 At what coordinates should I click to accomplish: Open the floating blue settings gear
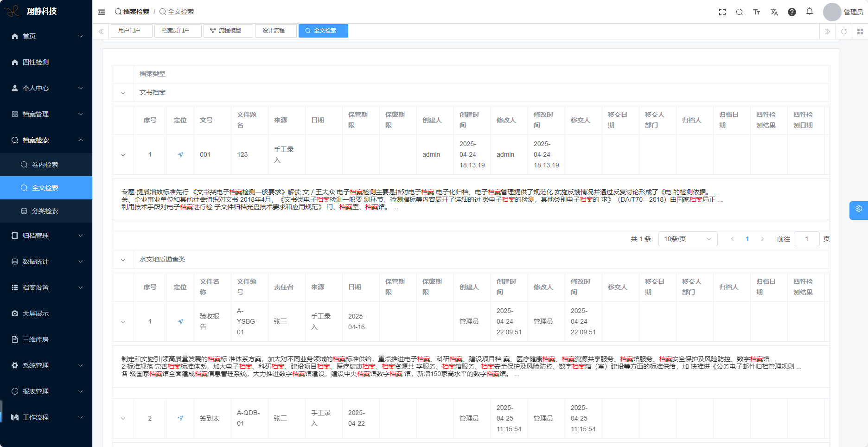859,210
